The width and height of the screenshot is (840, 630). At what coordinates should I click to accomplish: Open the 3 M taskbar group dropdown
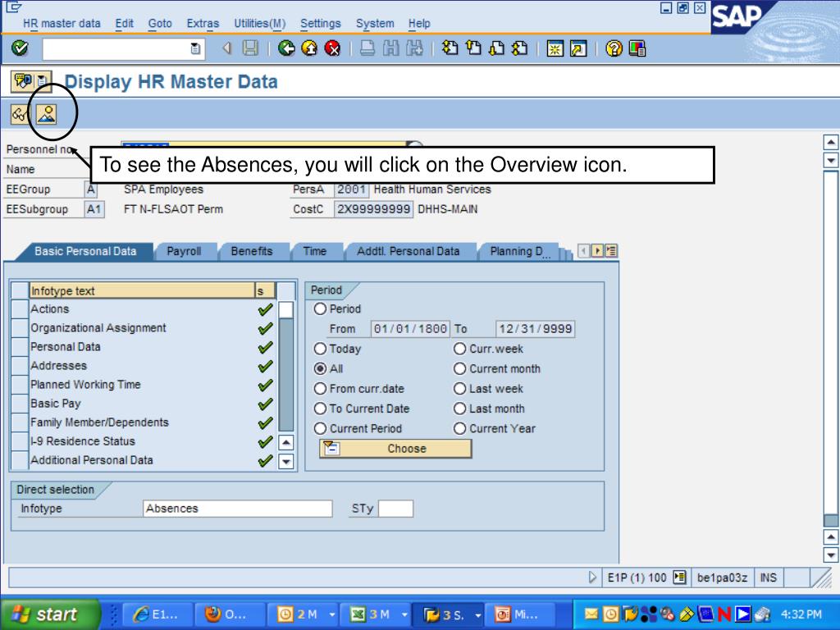point(405,614)
